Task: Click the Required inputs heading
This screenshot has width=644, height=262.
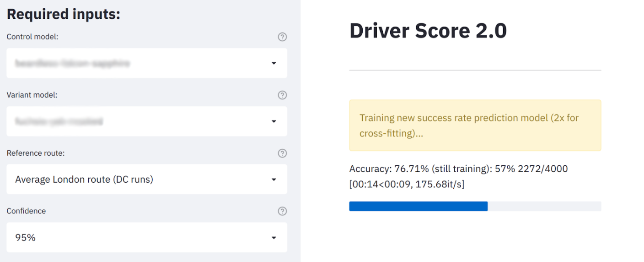Action: (63, 14)
